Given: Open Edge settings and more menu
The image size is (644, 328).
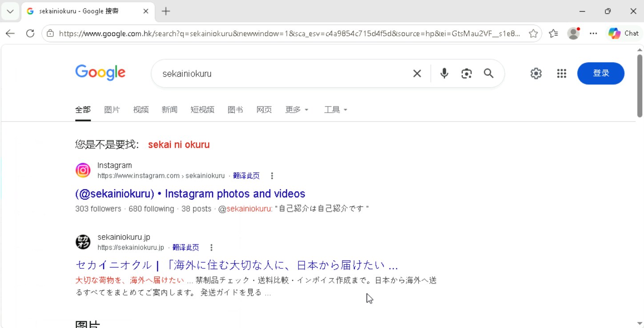Looking at the screenshot, I should pos(593,33).
